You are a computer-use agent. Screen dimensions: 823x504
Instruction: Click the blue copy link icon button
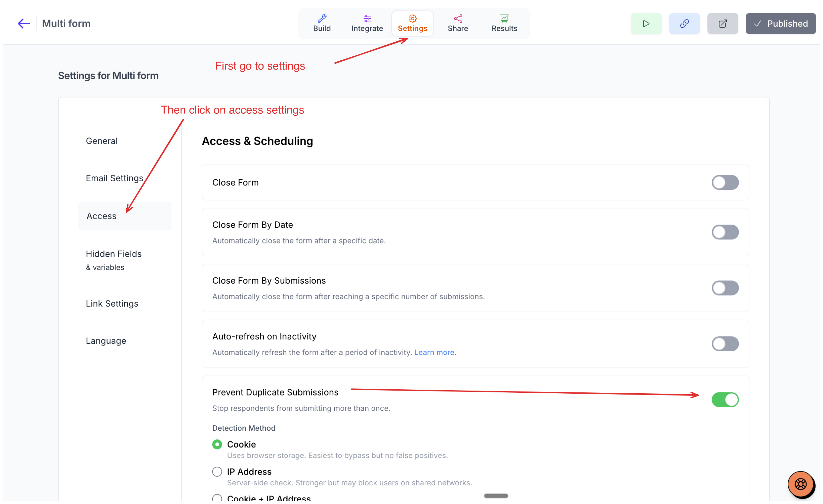tap(684, 24)
